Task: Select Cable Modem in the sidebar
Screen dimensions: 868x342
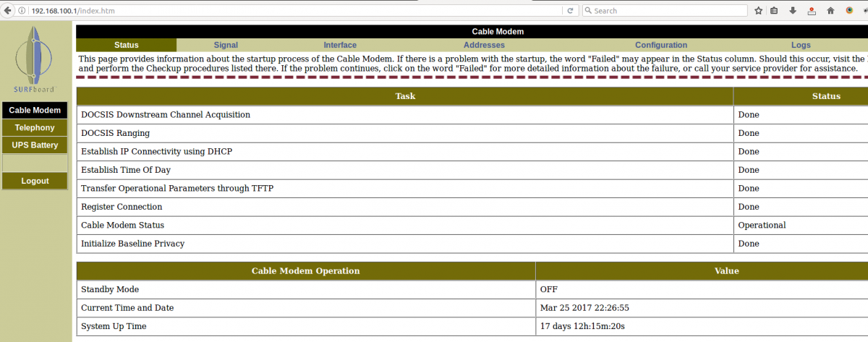Action: click(x=35, y=110)
